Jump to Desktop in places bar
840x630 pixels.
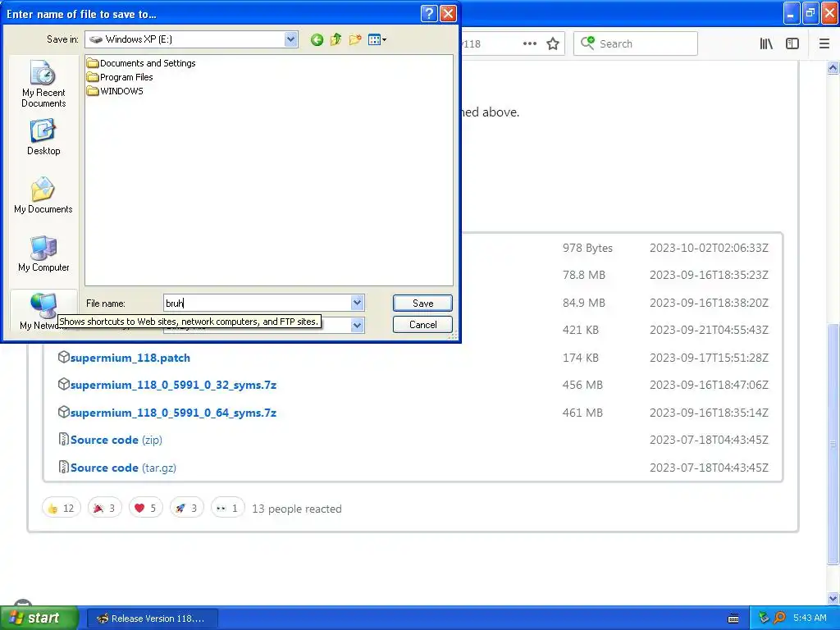pyautogui.click(x=43, y=138)
